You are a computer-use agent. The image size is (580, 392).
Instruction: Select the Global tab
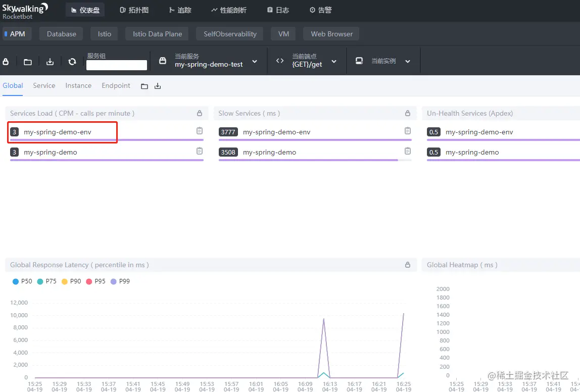pyautogui.click(x=13, y=85)
